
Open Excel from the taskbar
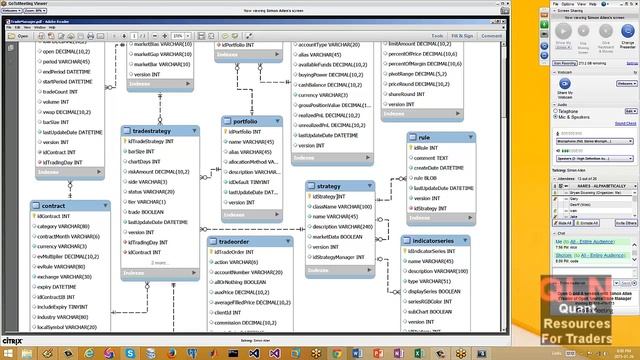point(418,353)
